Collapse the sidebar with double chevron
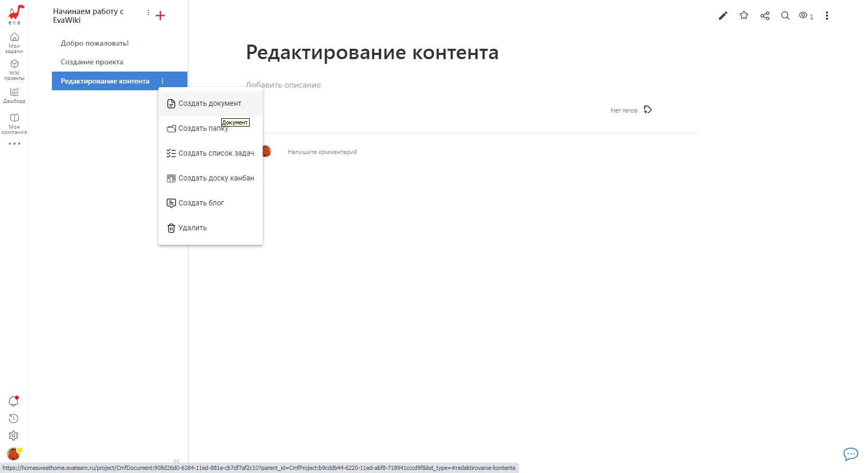This screenshot has width=868, height=473. (177, 461)
